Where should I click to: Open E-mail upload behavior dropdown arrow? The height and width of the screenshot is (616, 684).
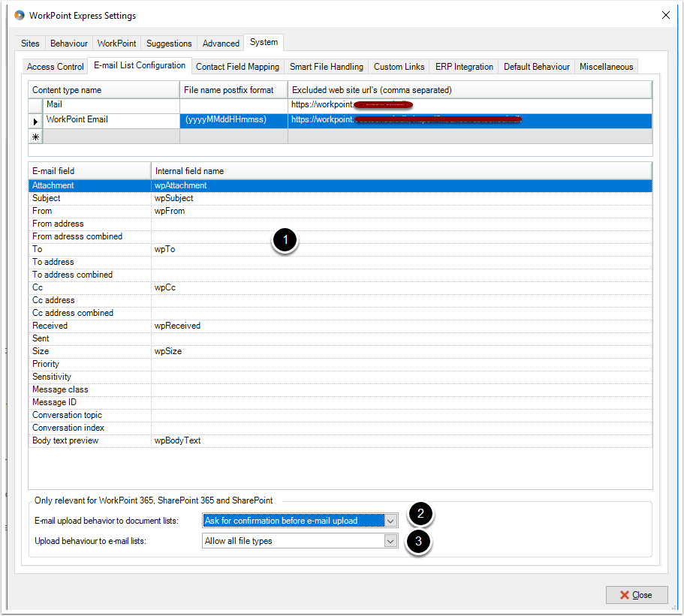(390, 521)
